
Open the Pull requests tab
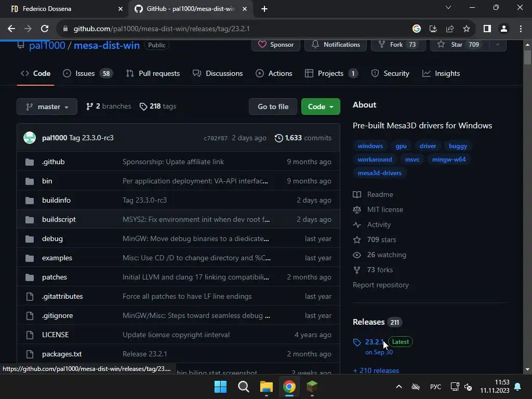[153, 73]
